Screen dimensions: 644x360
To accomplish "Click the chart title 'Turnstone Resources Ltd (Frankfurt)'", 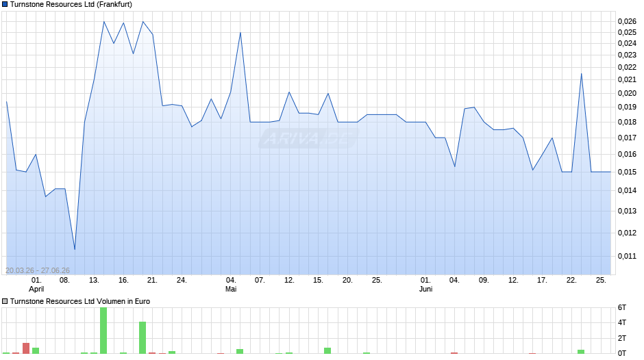I will point(71,5).
